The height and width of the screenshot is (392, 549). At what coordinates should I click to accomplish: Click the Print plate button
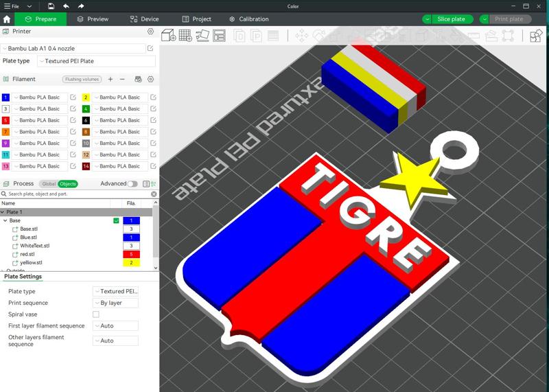point(509,19)
